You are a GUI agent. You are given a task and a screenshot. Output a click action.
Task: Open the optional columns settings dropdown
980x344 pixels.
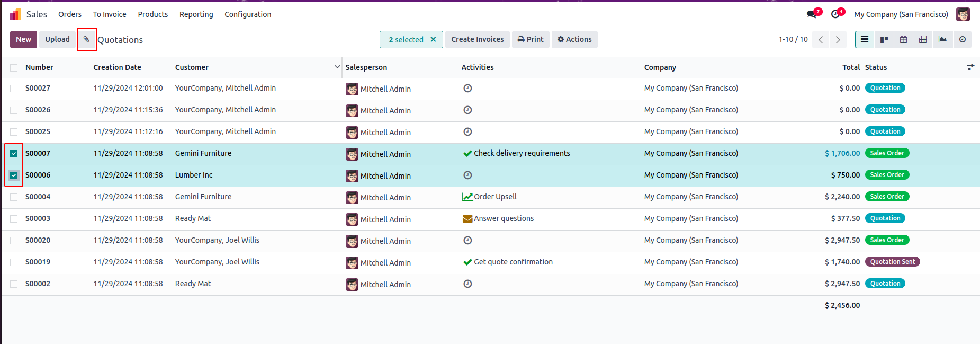pyautogui.click(x=970, y=67)
